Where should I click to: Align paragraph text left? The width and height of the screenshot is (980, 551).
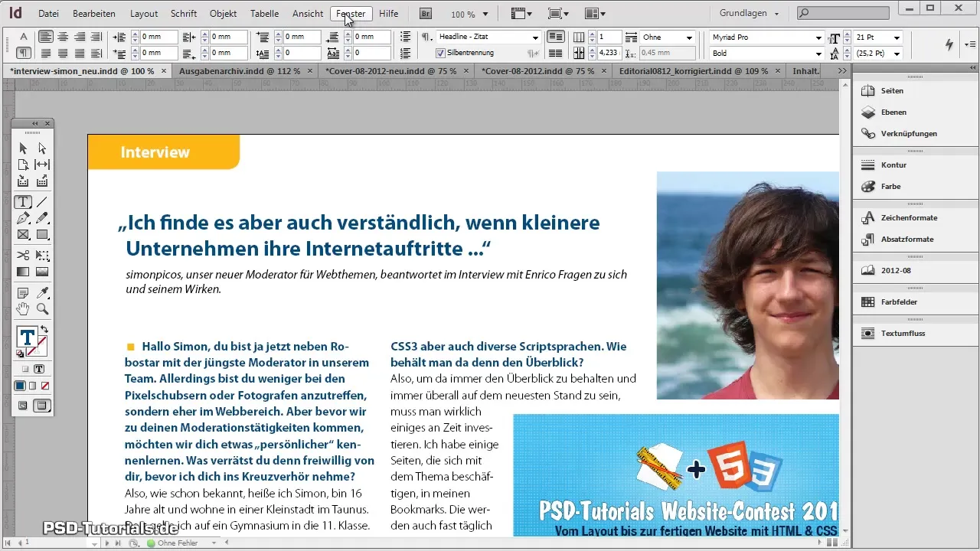point(46,37)
